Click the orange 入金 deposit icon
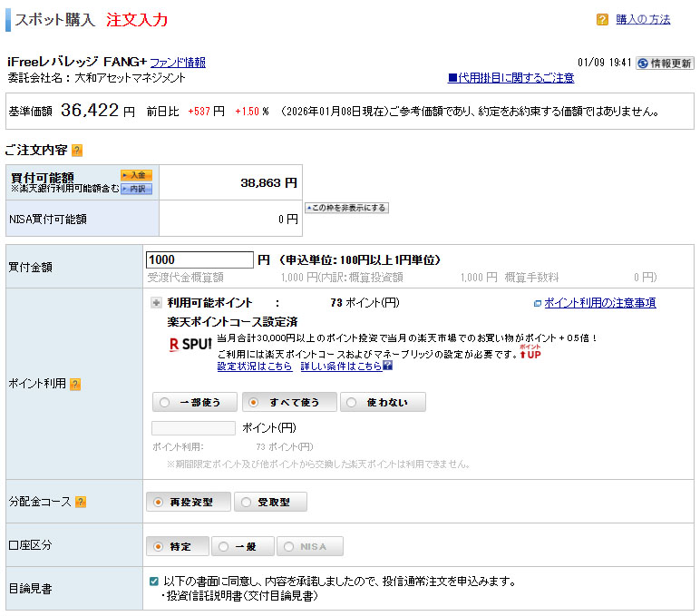This screenshot has width=700, height=616. (136, 175)
